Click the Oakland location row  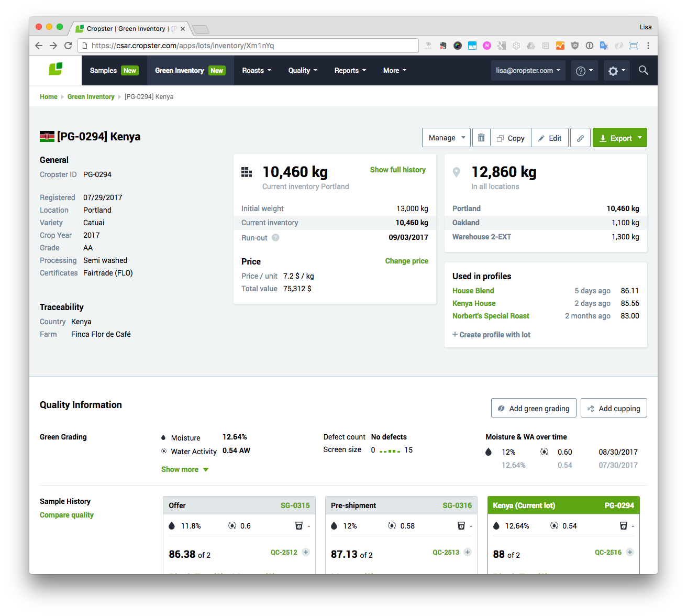click(546, 223)
